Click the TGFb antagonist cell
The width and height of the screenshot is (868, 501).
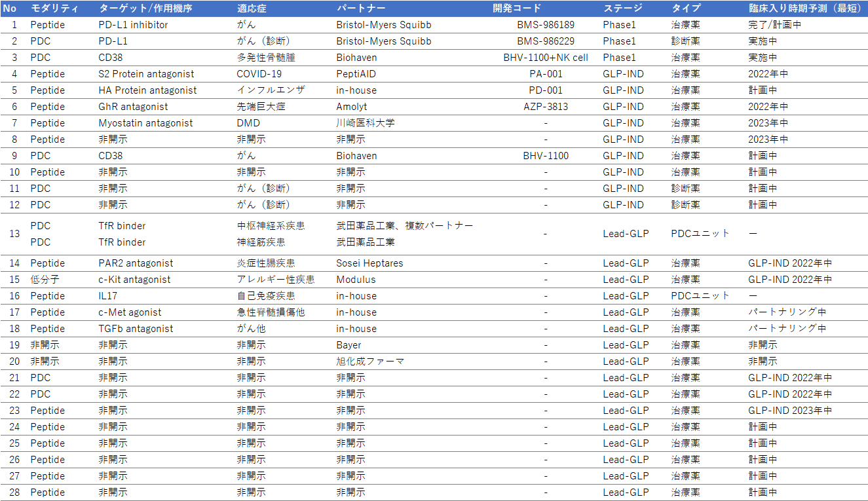coord(136,329)
